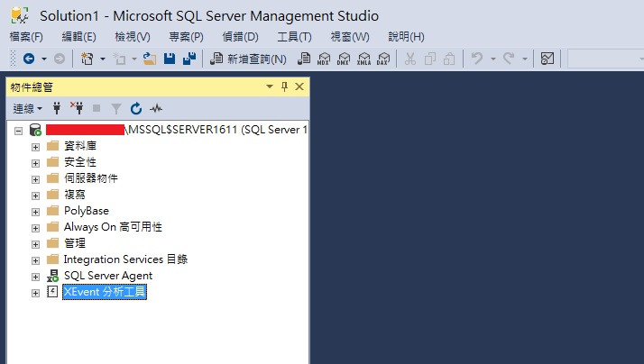Click the XMLA query toolbar icon
644x364 pixels.
(363, 59)
